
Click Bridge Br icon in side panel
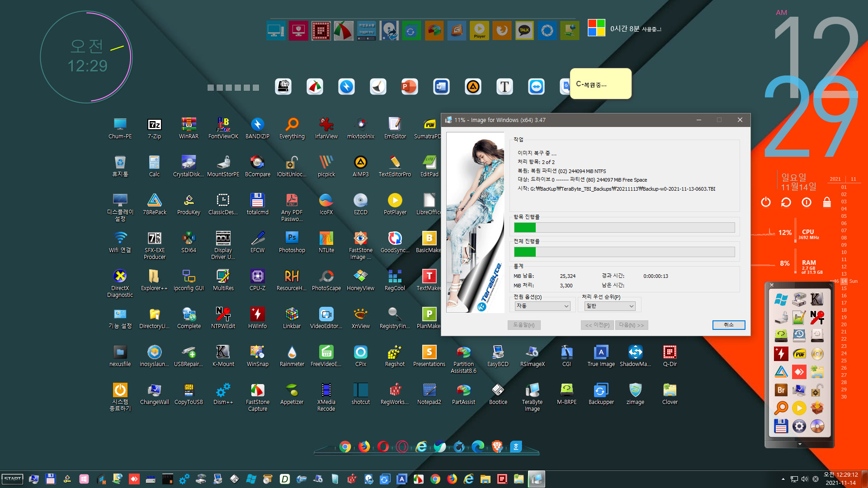pyautogui.click(x=781, y=390)
